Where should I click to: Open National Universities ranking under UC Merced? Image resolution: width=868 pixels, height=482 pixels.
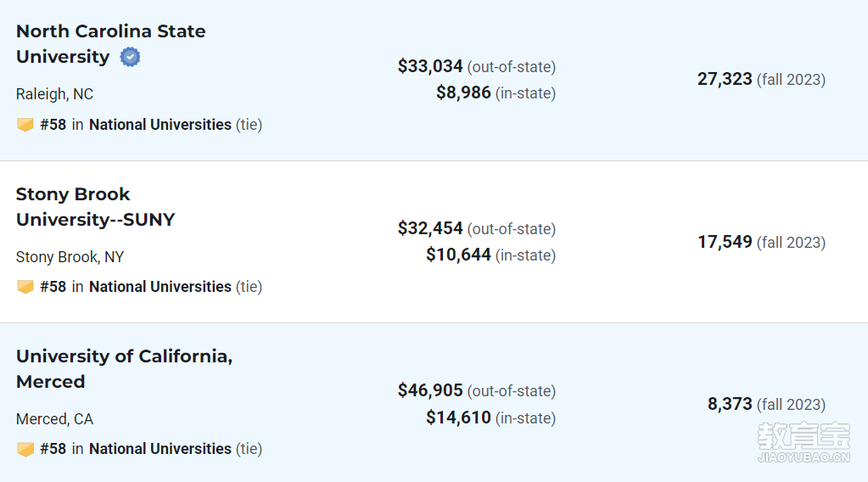coord(160,449)
